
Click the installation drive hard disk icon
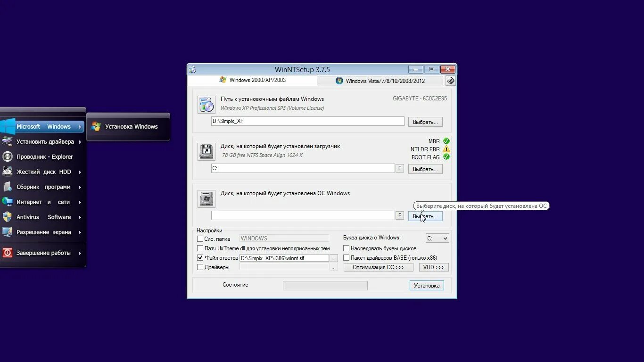(206, 199)
